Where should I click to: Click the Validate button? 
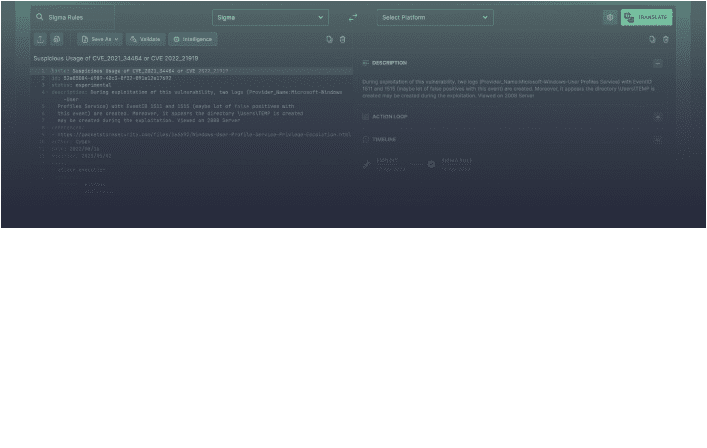[145, 39]
